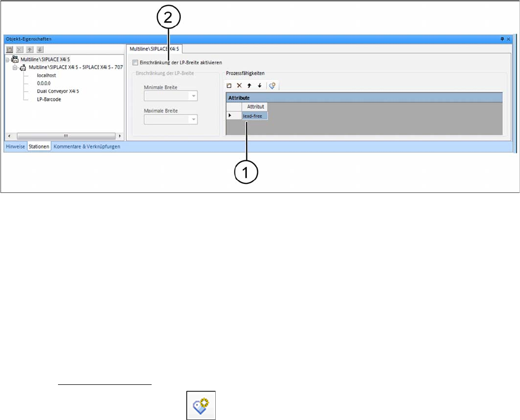Select the Stationen tab

39,146
